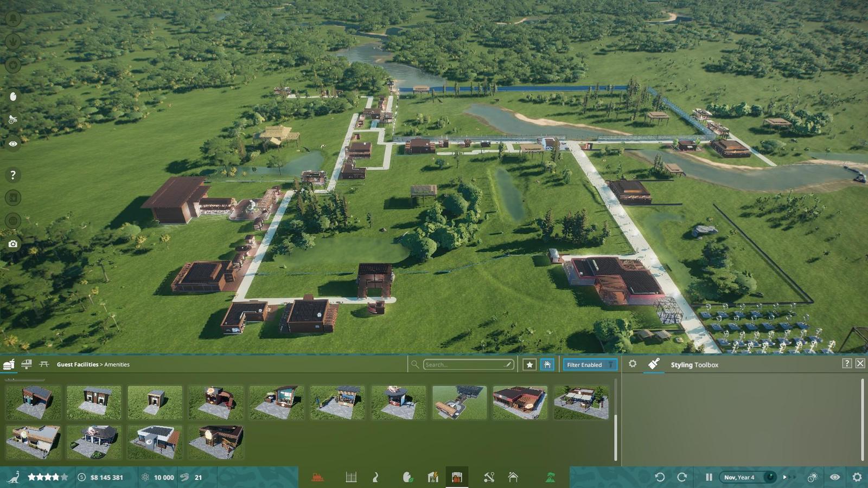
Task: Select the eighth aerial view amenity thumbnail
Action: (x=459, y=402)
